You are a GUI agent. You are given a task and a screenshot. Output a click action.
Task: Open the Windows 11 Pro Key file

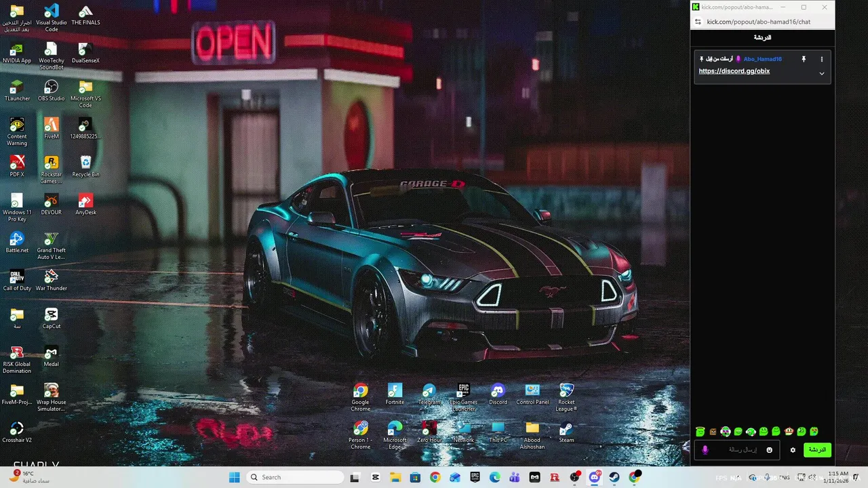(x=17, y=208)
